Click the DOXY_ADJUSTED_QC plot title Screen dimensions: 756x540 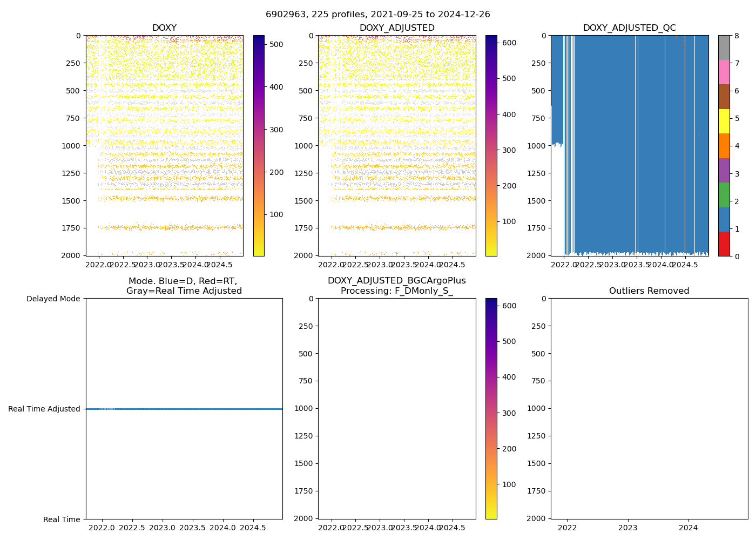(x=629, y=28)
